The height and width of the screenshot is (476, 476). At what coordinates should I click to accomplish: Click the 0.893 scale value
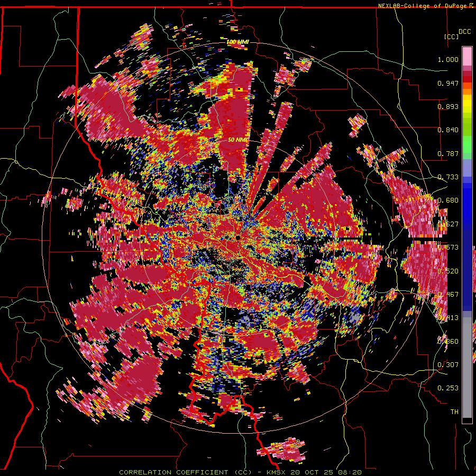448,106
